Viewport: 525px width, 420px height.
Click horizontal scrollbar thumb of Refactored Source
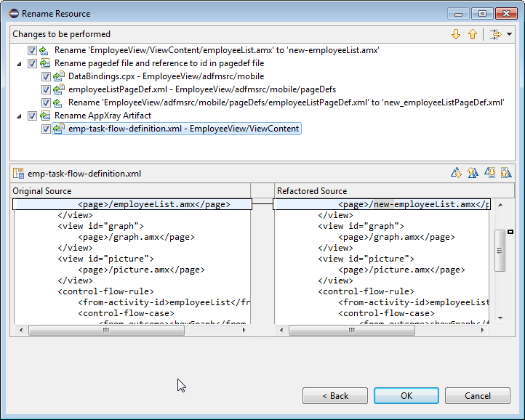point(351,331)
